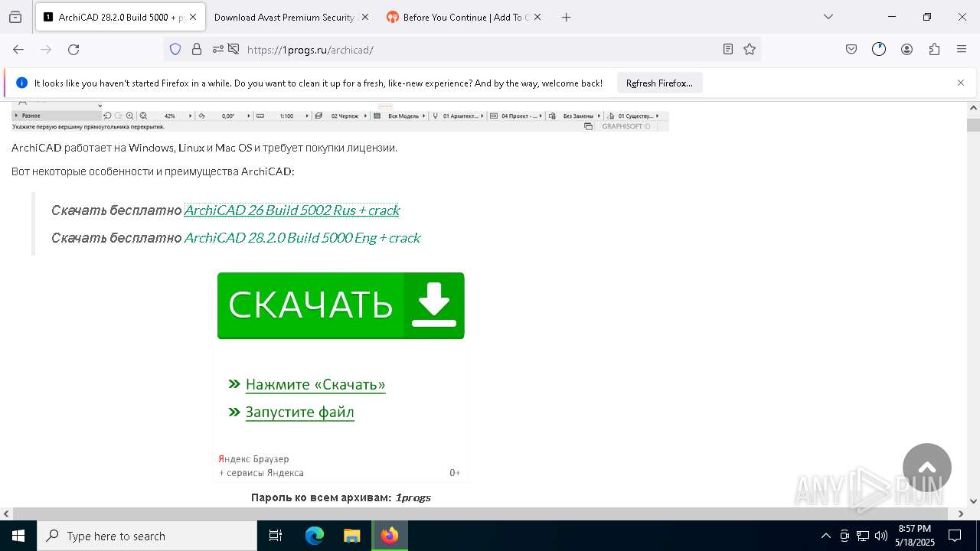Image resolution: width=980 pixels, height=551 pixels.
Task: Open the tracking protection shield icon
Action: tap(175, 49)
